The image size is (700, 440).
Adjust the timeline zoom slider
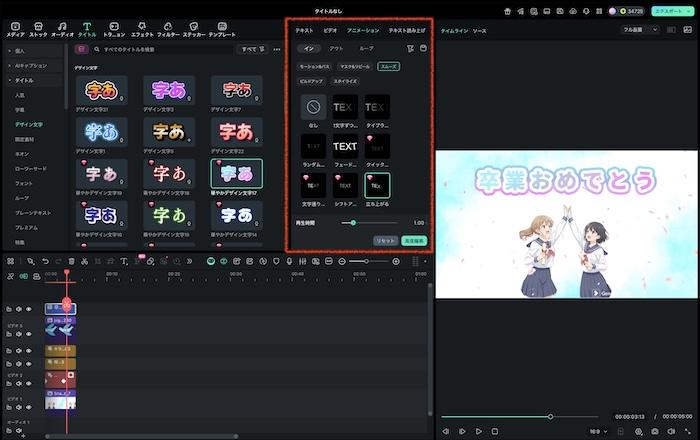(368, 262)
